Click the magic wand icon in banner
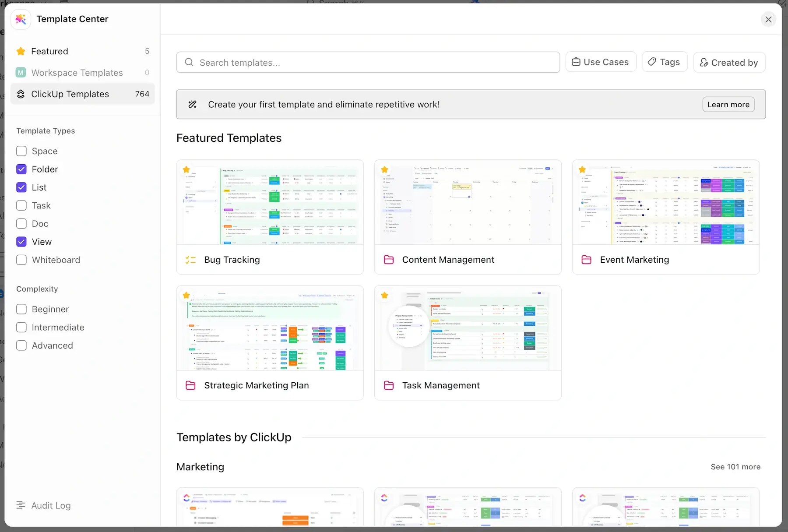 click(193, 105)
